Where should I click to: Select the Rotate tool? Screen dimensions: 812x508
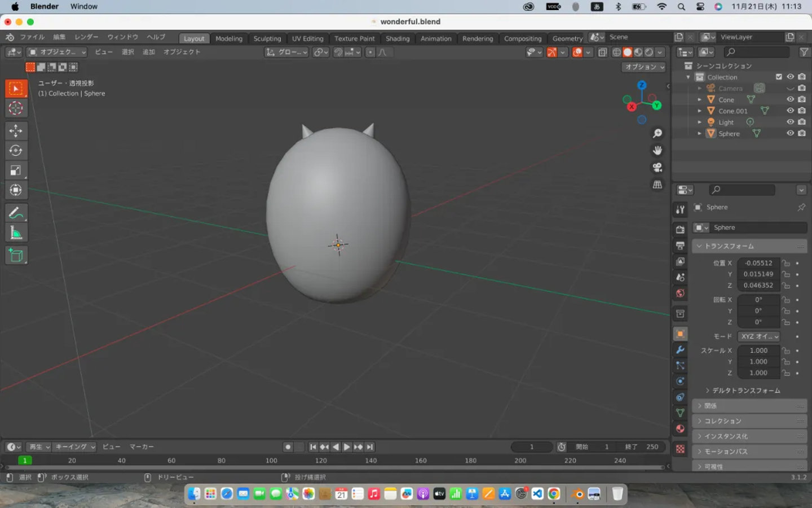(x=16, y=151)
